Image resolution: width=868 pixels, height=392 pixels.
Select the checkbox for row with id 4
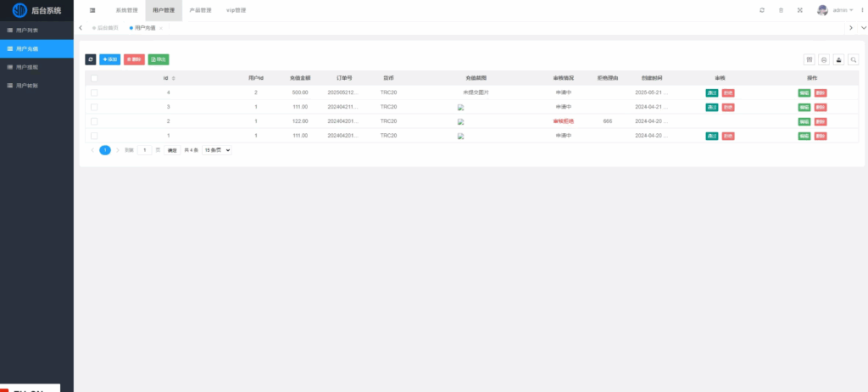94,92
